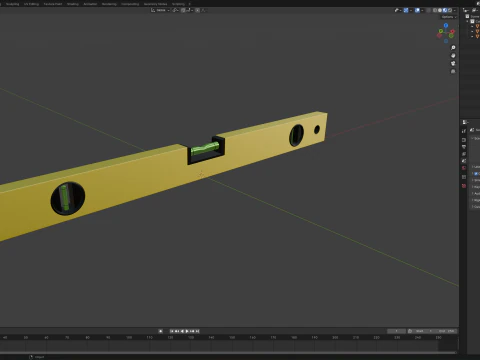Open viewport gizmos dropdown arrow
This screenshot has height=360, width=480.
click(x=411, y=10)
